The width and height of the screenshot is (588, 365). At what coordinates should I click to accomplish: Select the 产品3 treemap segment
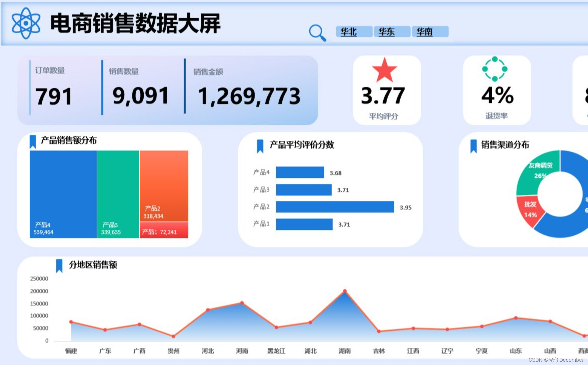pyautogui.click(x=118, y=192)
